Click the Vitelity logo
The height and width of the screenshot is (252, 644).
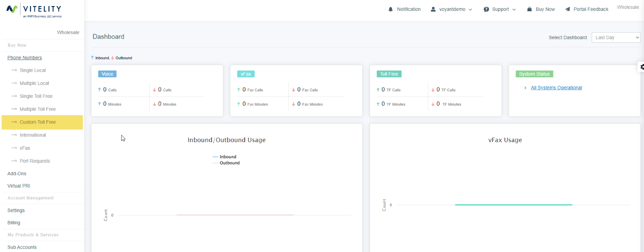pyautogui.click(x=34, y=11)
